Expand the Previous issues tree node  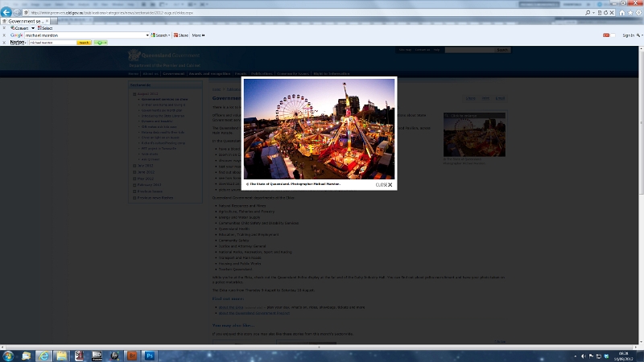[134, 191]
